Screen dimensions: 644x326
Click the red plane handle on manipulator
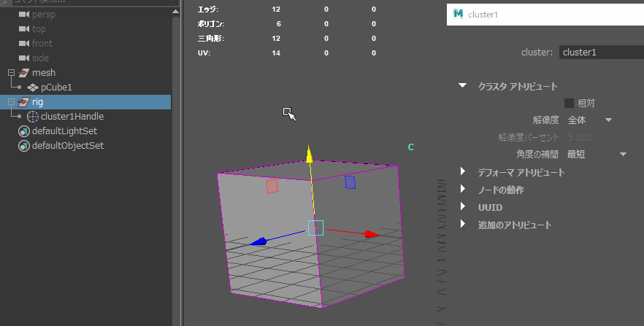click(272, 186)
